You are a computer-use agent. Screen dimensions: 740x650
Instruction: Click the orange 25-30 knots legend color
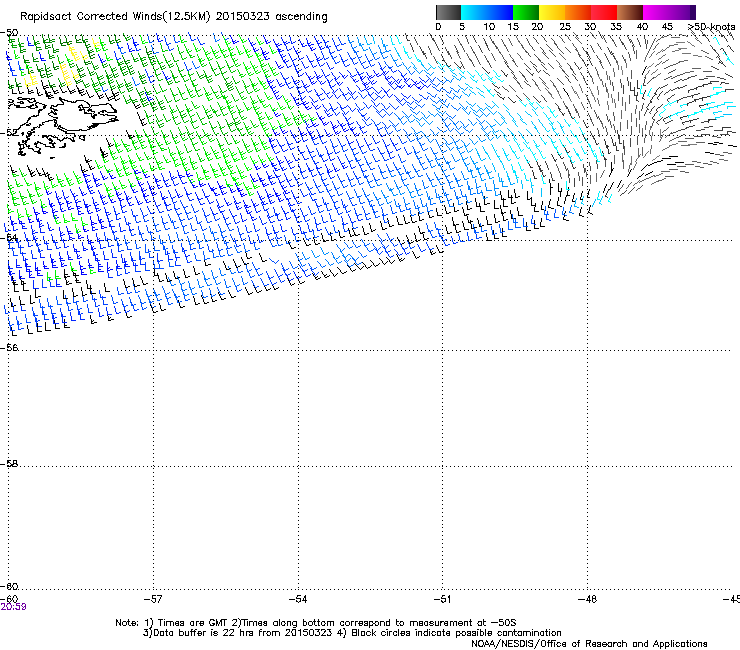tap(578, 12)
